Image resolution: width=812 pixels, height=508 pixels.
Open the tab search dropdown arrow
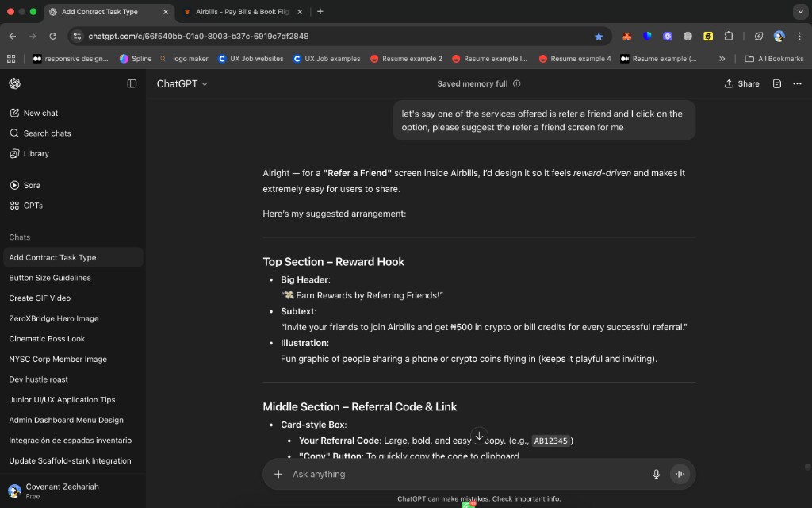(x=801, y=11)
